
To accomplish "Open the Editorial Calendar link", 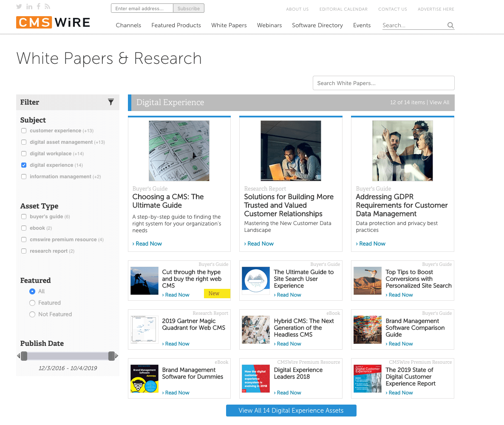I will click(x=343, y=9).
